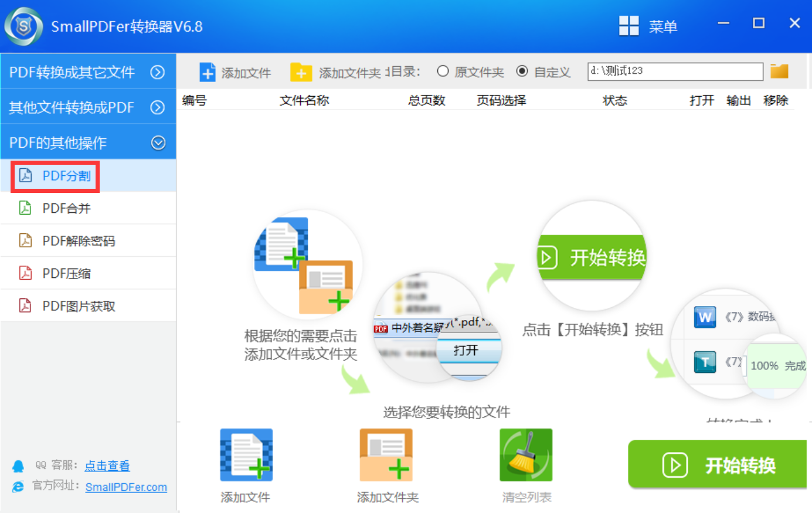The height and width of the screenshot is (513, 812).
Task: Click the PDF解除密码 document icon
Action: coord(25,240)
